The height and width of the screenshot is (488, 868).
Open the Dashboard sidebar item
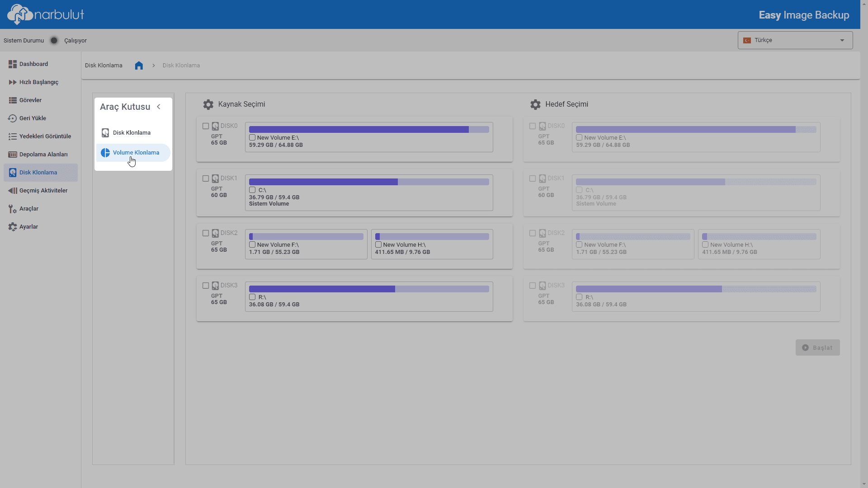click(x=40, y=64)
